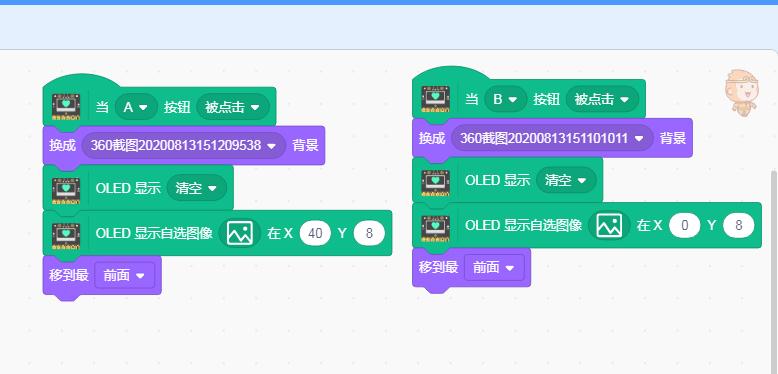This screenshot has width=778, height=374.
Task: Click the cartoon monkey mascot icon
Action: pyautogui.click(x=741, y=93)
